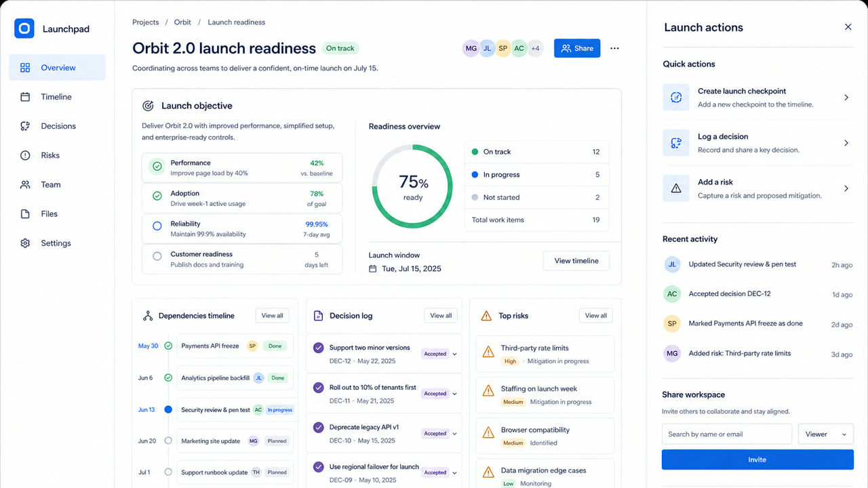This screenshot has height=488, width=868.
Task: Click the SP avatar on Payments API freeze
Action: pos(252,346)
